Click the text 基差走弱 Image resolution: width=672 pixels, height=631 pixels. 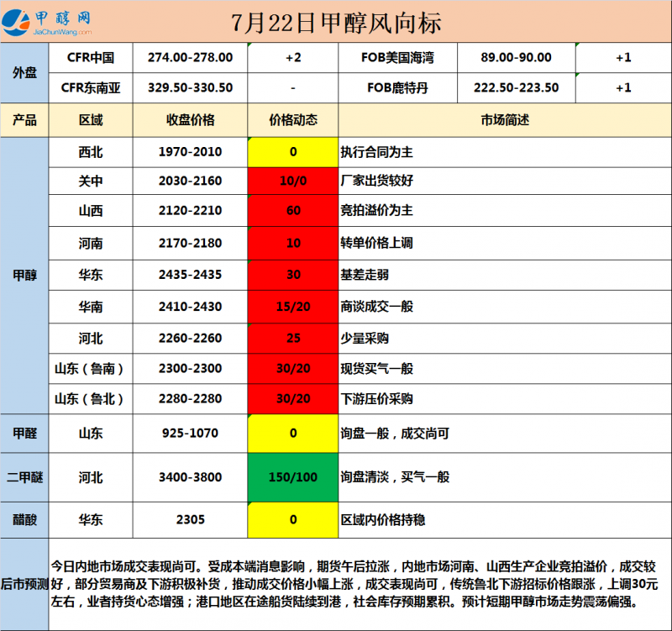click(x=365, y=275)
